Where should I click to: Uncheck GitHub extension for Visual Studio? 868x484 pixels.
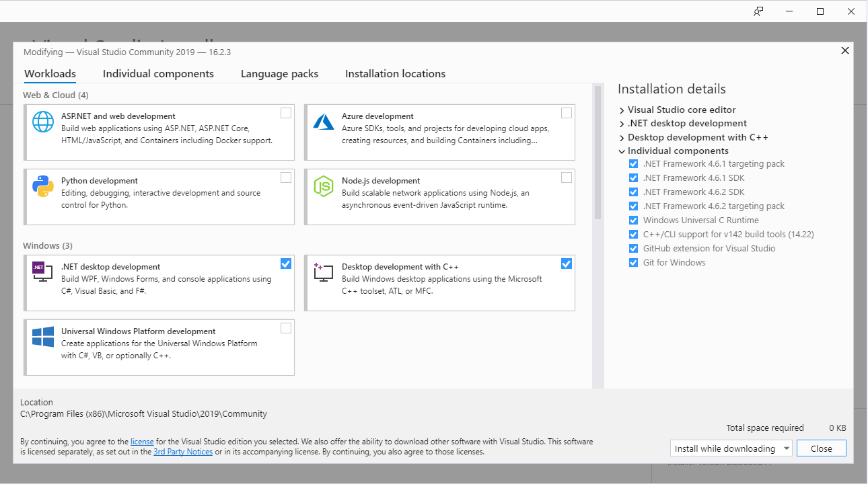tap(633, 249)
